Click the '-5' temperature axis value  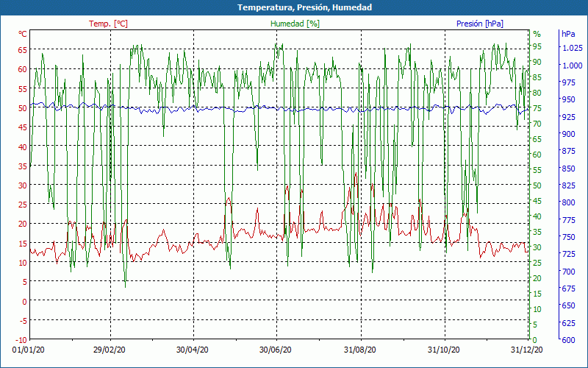(24, 321)
